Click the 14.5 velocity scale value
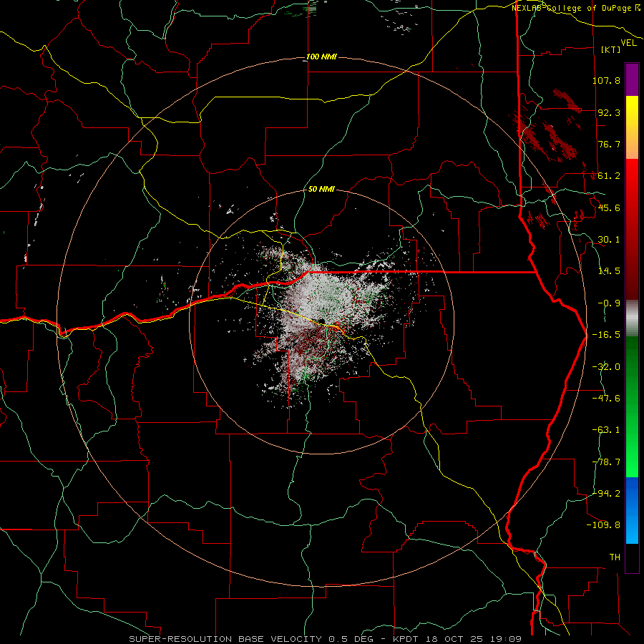This screenshot has height=644, width=644. click(609, 271)
